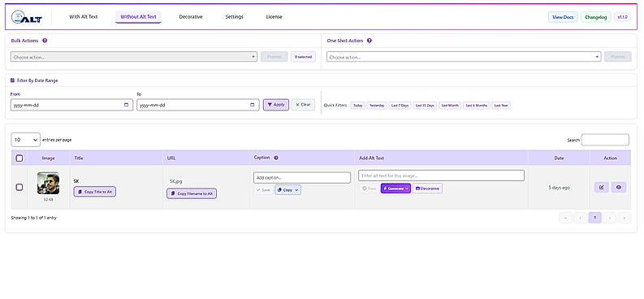Go to pagination page 1
This screenshot has height=299, width=644.
(x=594, y=218)
